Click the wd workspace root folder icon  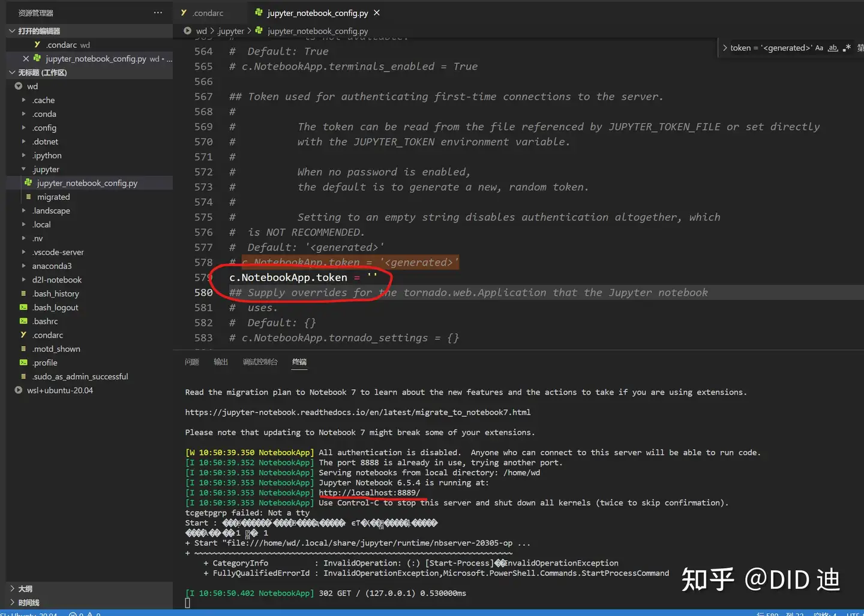coord(19,86)
